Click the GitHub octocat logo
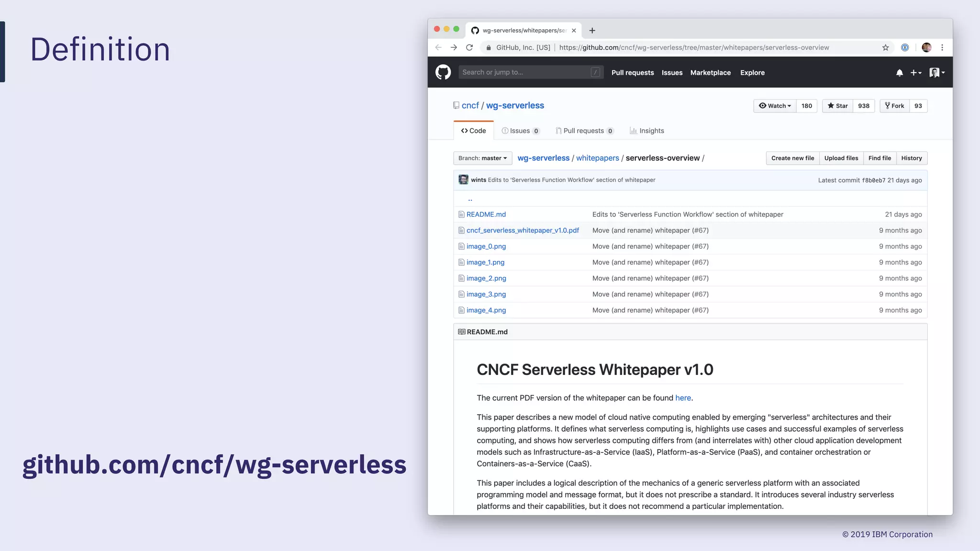This screenshot has height=551, width=980. click(x=443, y=72)
